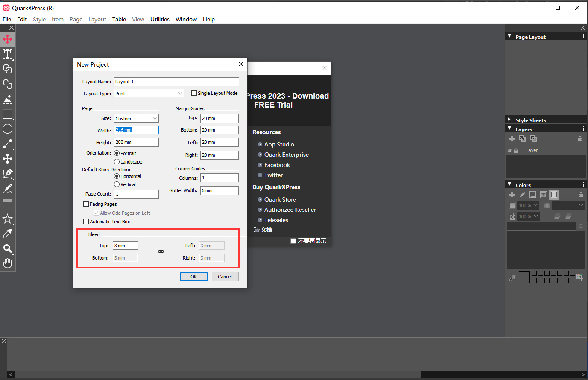Toggle the Layer lock icon

(516, 151)
